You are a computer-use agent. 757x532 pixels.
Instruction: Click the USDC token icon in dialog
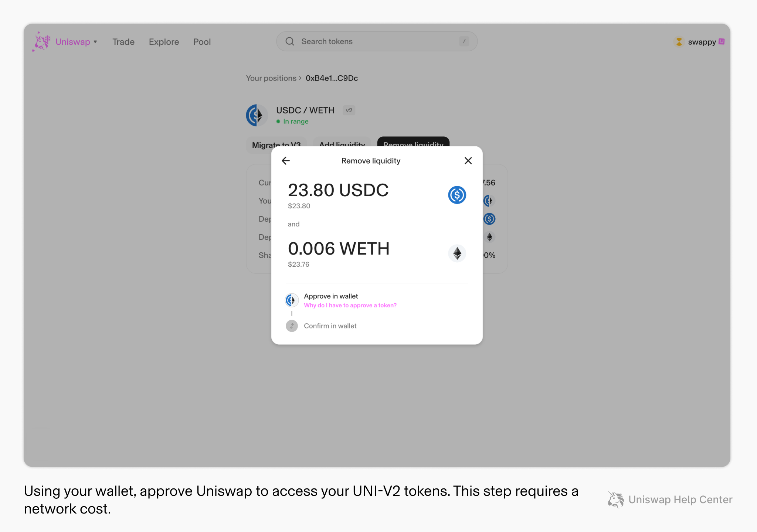tap(457, 195)
